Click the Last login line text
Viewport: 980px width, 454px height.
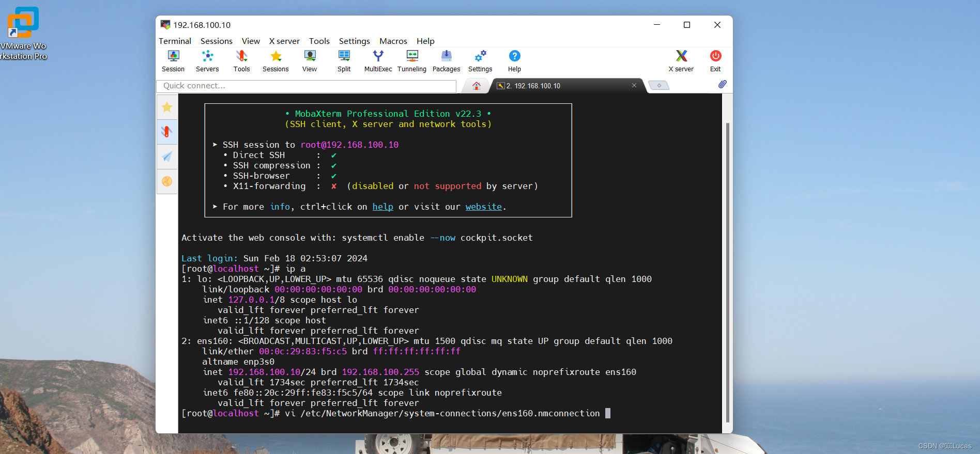[274, 258]
